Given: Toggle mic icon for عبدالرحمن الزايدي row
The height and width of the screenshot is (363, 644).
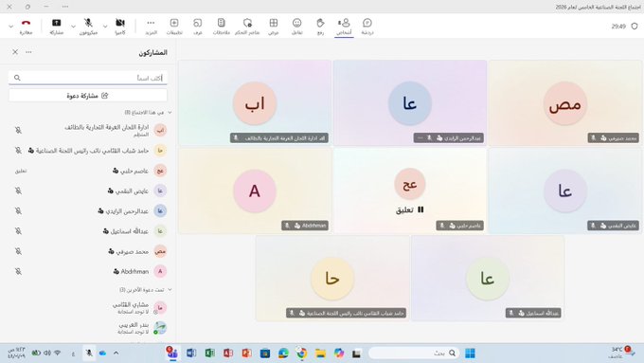Looking at the screenshot, I should [19, 211].
